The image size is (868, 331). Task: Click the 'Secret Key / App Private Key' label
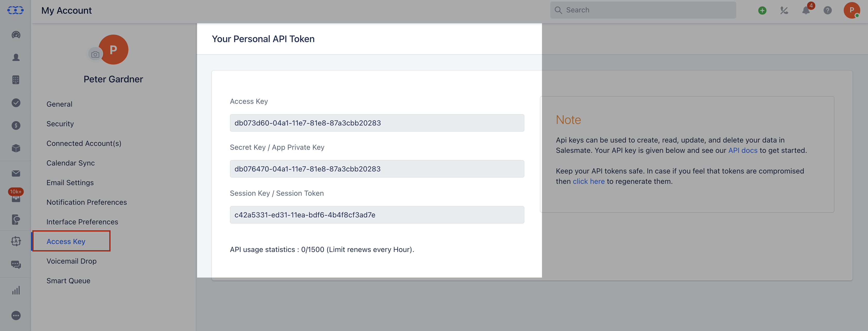pyautogui.click(x=277, y=147)
